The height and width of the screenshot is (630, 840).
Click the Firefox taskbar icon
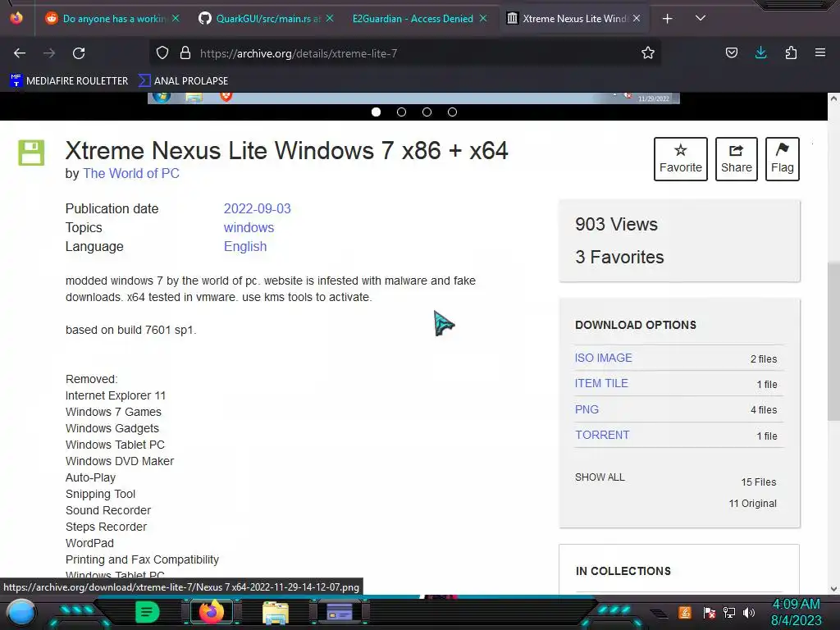212,612
